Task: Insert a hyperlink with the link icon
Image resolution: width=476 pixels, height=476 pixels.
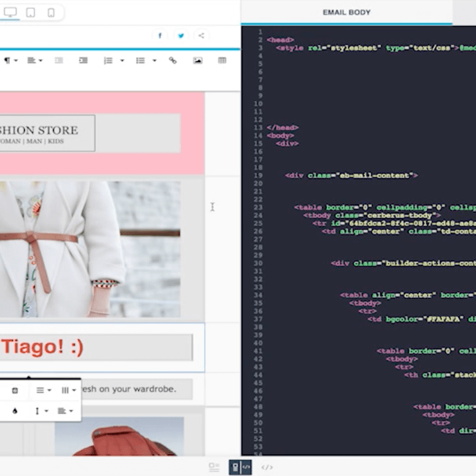Action: 172,60
